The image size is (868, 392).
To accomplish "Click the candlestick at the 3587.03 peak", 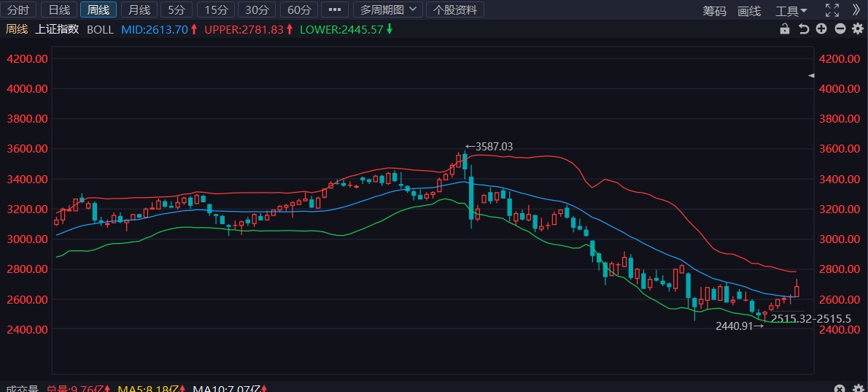I will coord(465,161).
